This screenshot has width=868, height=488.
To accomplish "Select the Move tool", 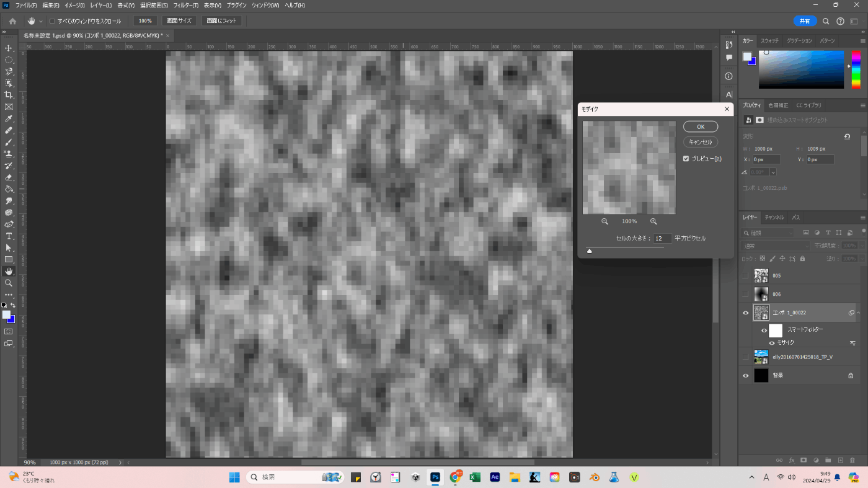I will pyautogui.click(x=9, y=48).
